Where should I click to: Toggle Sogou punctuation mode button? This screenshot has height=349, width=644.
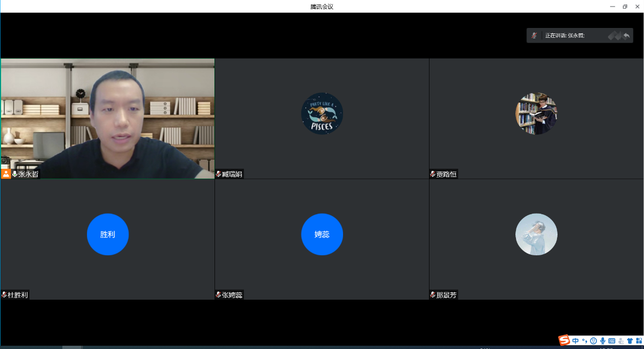584,341
